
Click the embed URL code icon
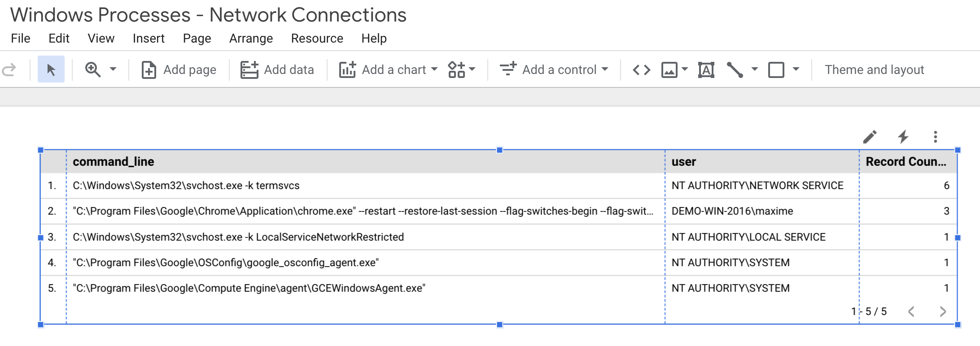641,69
